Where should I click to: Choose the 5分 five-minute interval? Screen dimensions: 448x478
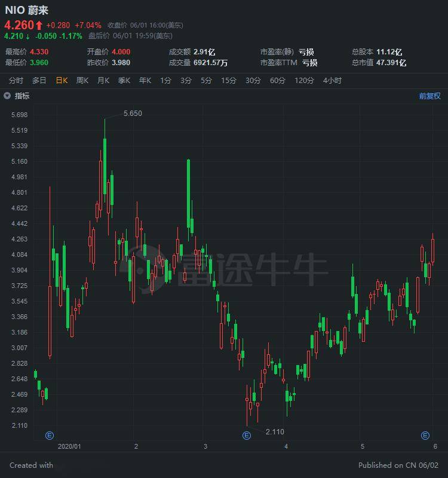point(206,81)
